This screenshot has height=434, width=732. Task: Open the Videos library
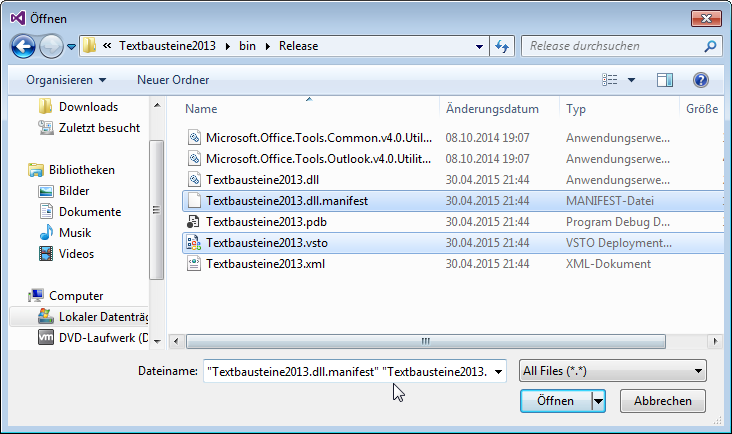[76, 254]
